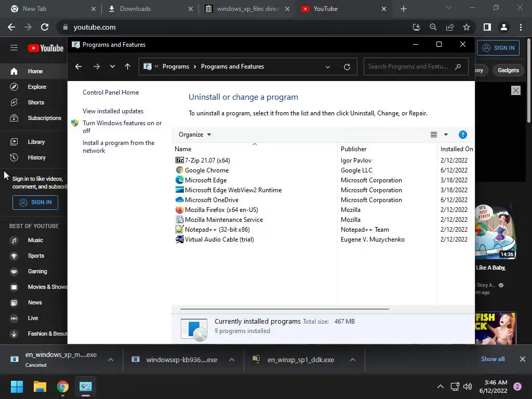Open more view options dropdown arrow
The image size is (532, 399).
(x=446, y=135)
